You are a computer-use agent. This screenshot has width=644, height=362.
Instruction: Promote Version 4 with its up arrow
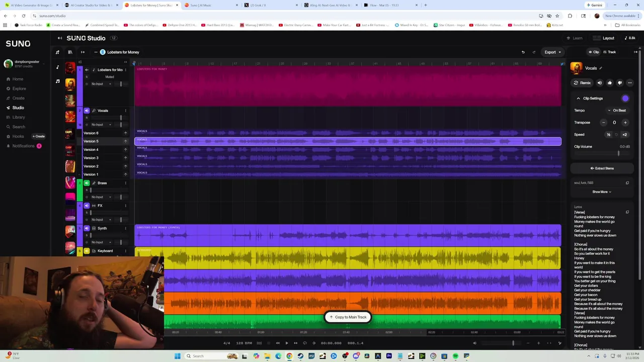pyautogui.click(x=125, y=150)
